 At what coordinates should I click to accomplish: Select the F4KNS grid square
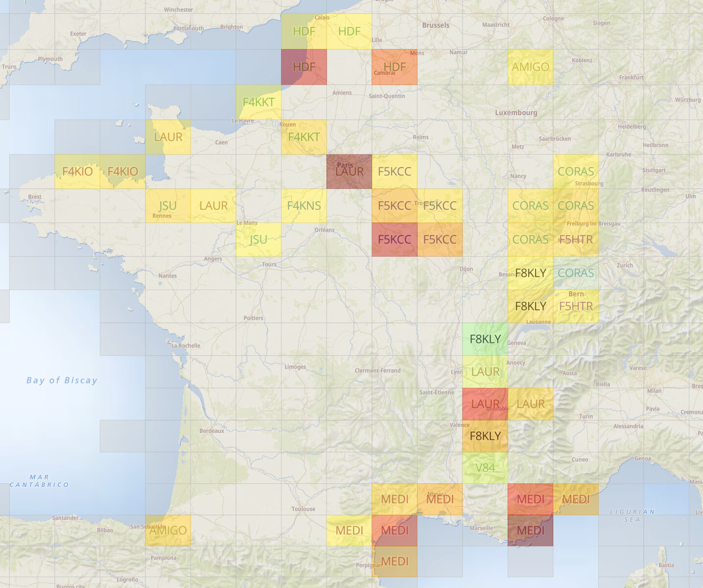click(x=304, y=206)
